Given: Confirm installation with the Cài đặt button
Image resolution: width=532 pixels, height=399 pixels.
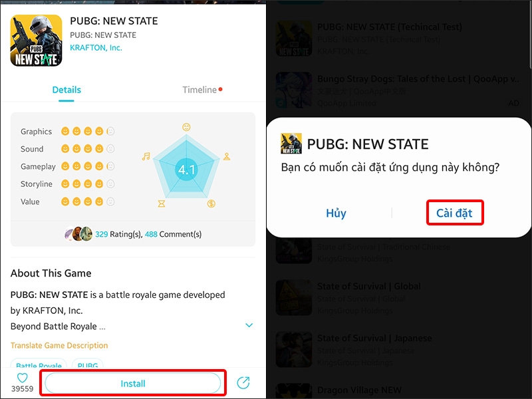Looking at the screenshot, I should coord(455,213).
